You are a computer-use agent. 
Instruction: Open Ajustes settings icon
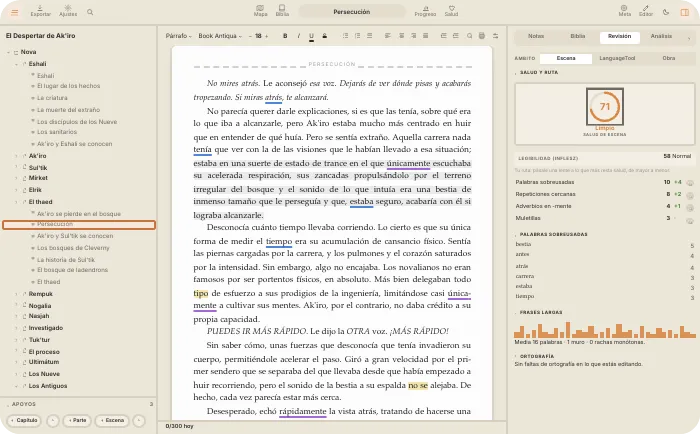click(x=68, y=11)
